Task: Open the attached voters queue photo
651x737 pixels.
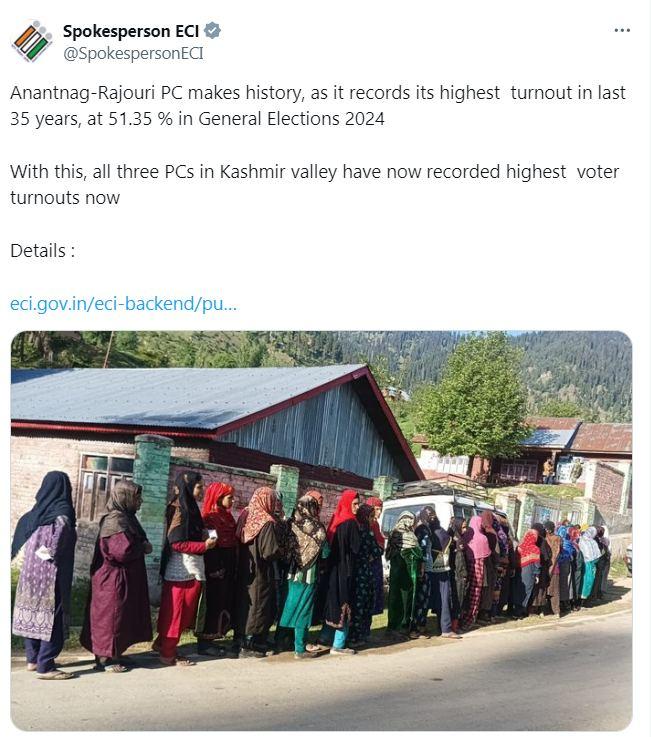Action: pos(322,531)
